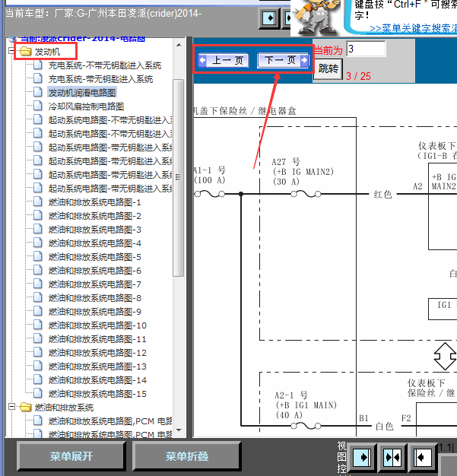Viewport: 457px width, 476px height.
Task: Open 燃油和排放系统电路图-8
Action: [95, 298]
